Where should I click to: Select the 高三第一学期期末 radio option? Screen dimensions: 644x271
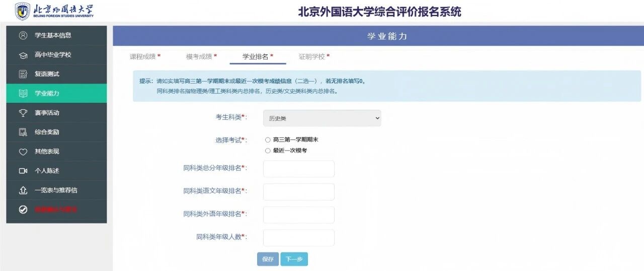point(268,140)
